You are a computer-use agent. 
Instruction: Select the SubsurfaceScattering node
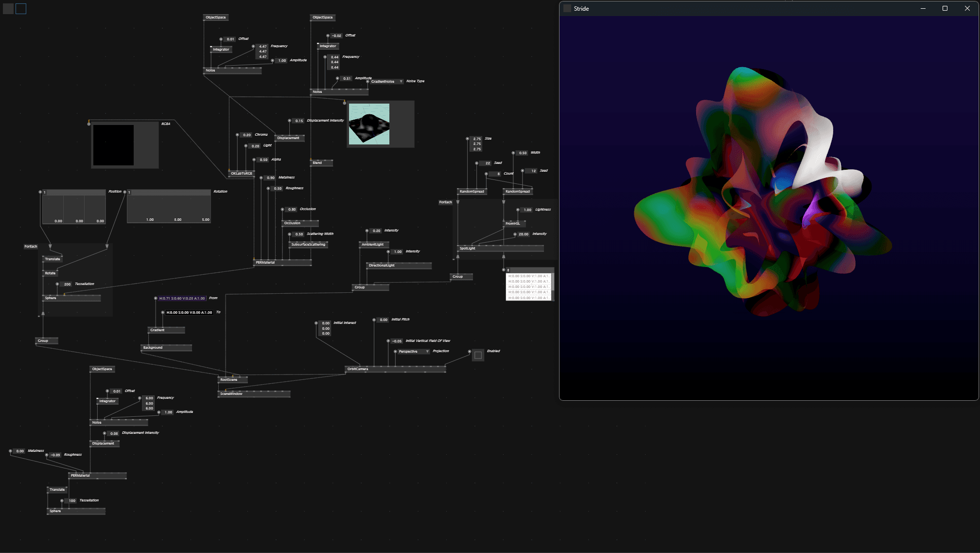click(x=308, y=245)
